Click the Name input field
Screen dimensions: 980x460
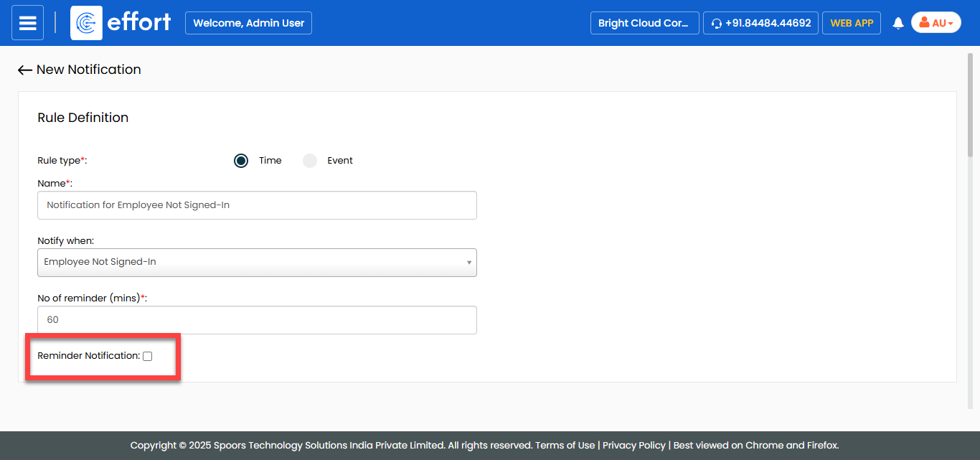click(257, 205)
